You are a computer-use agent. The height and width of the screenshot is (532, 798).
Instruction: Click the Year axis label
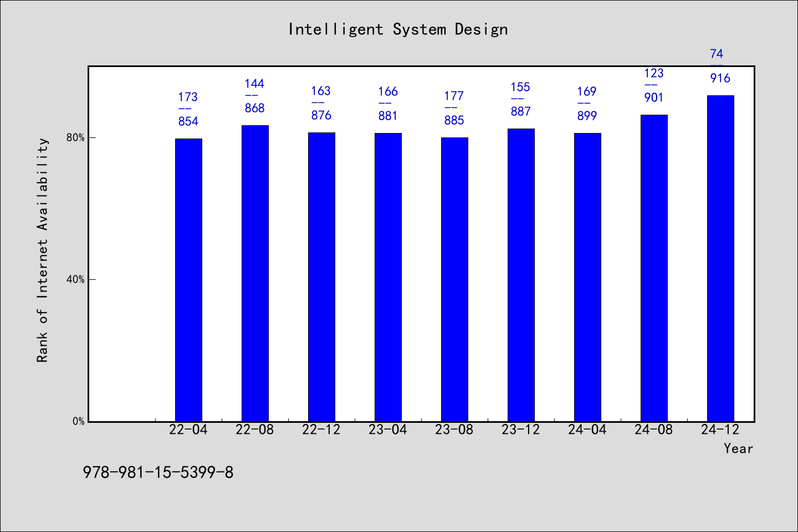coord(738,448)
